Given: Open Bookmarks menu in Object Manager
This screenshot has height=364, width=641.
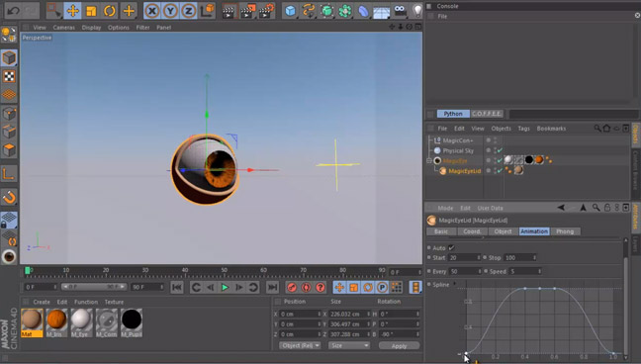Looking at the screenshot, I should (551, 129).
